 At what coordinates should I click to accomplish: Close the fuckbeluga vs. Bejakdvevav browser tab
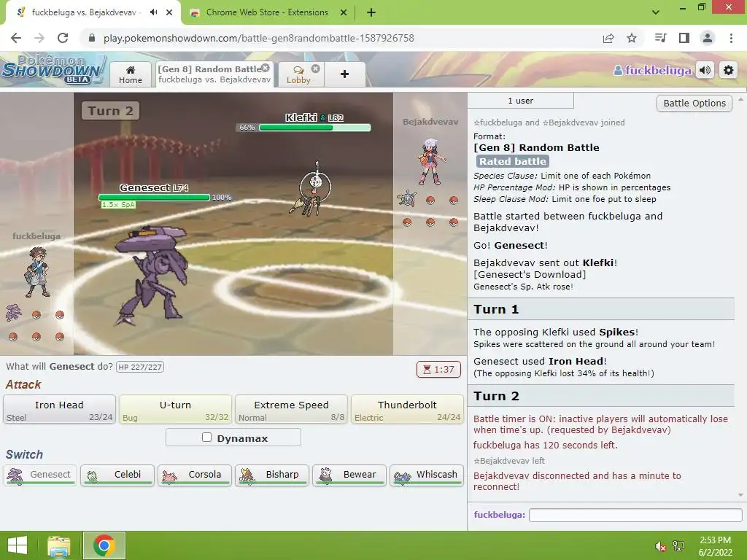click(x=169, y=12)
